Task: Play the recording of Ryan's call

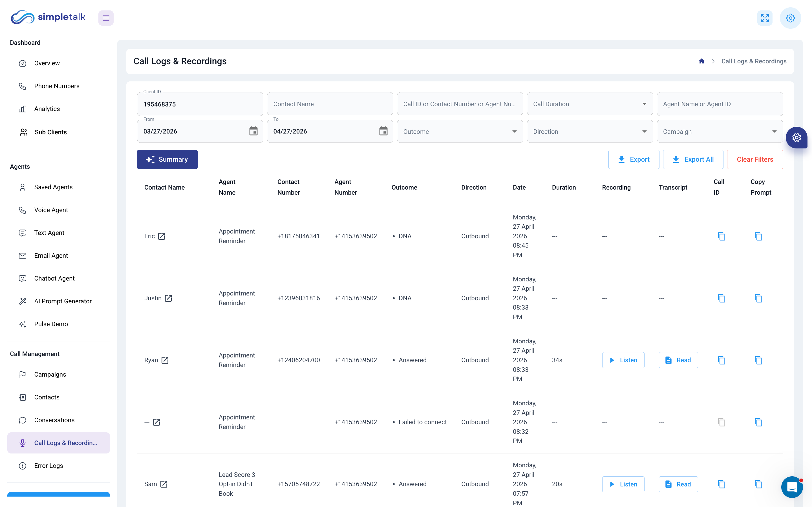Action: 623,360
